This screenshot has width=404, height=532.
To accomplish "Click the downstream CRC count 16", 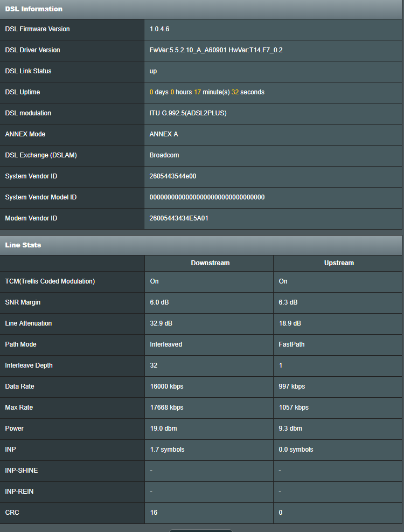I will 154,513.
